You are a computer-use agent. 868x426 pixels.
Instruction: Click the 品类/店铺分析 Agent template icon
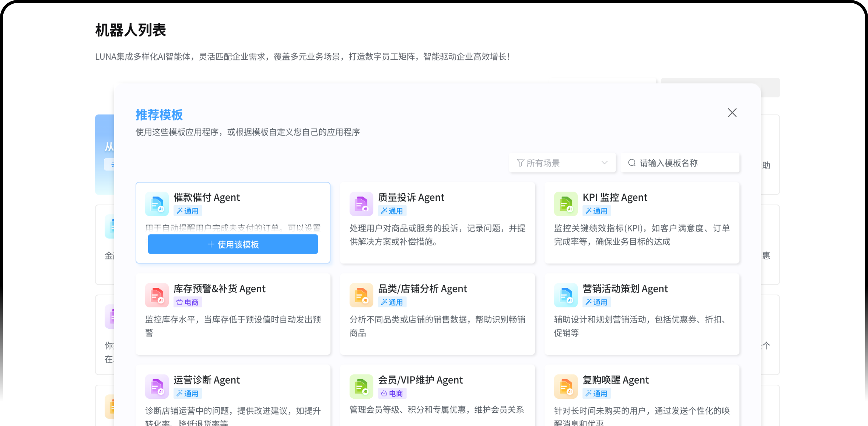(x=361, y=295)
